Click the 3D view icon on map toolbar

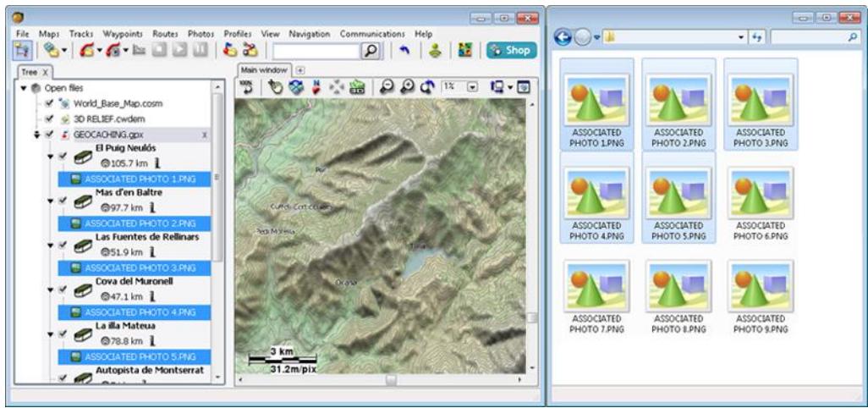(355, 87)
